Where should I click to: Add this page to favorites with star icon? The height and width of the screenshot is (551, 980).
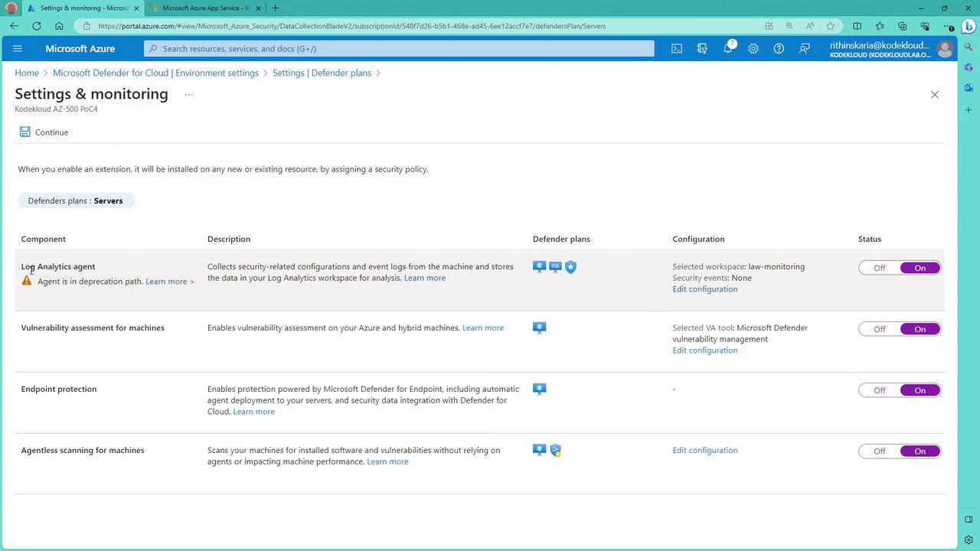[x=831, y=26]
